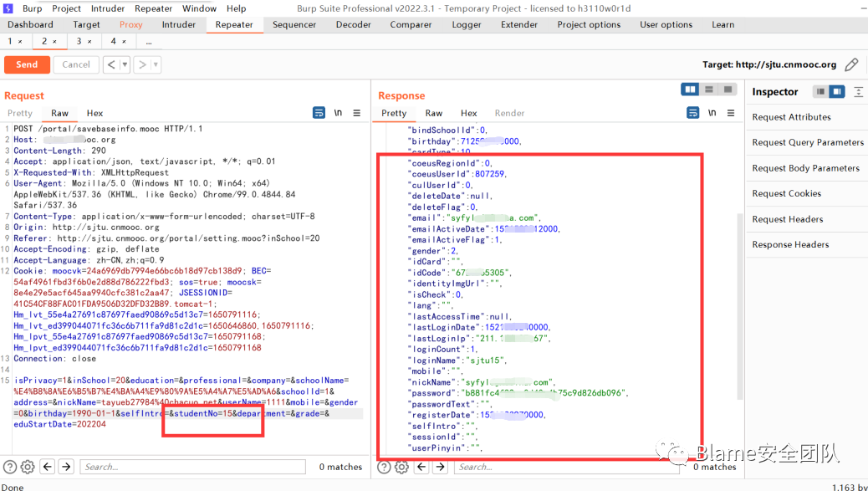Go to next Response search match
This screenshot has height=491, width=868.
(441, 467)
